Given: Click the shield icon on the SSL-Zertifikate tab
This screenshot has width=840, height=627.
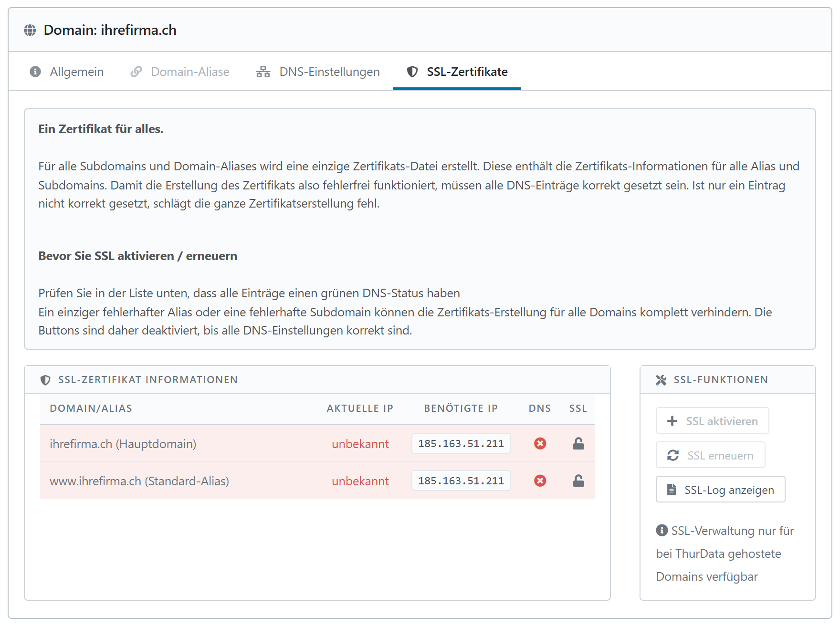Looking at the screenshot, I should pos(412,72).
